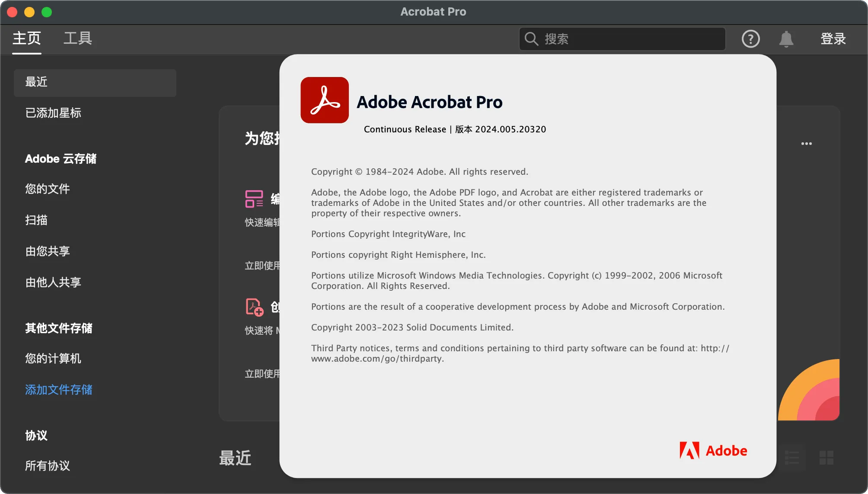
Task: Switch to grid view icon
Action: [x=826, y=457]
